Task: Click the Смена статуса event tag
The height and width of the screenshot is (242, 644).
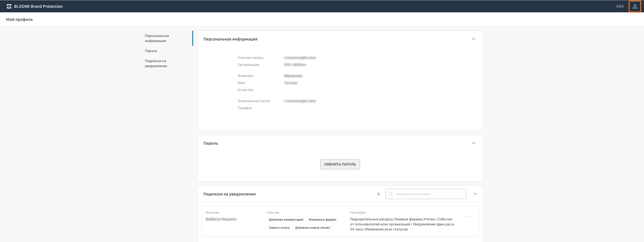Action: (279, 228)
